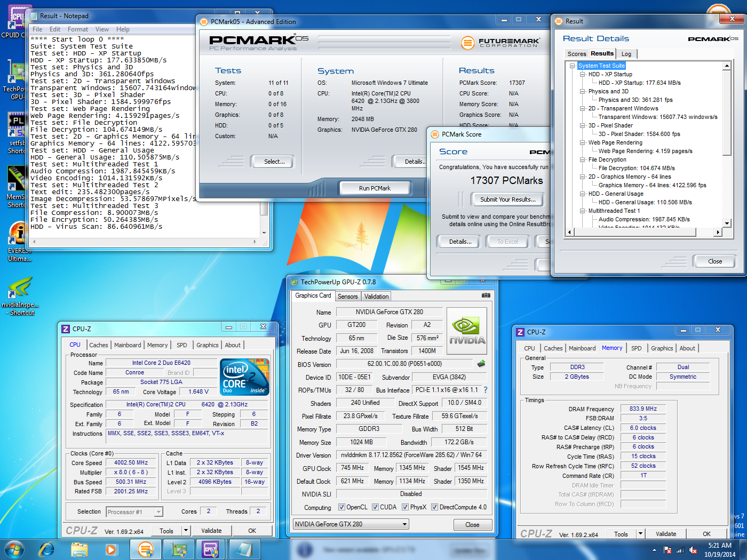Toggle the PhysX checkbox in GPU-Z

pyautogui.click(x=406, y=507)
